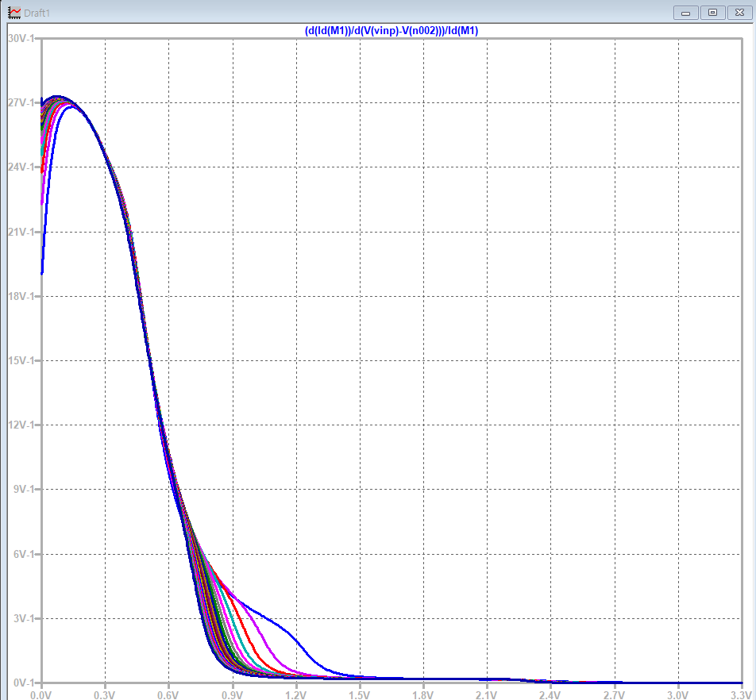The image size is (756, 700).
Task: Click the Draft1 waveform window icon
Action: 14,13
